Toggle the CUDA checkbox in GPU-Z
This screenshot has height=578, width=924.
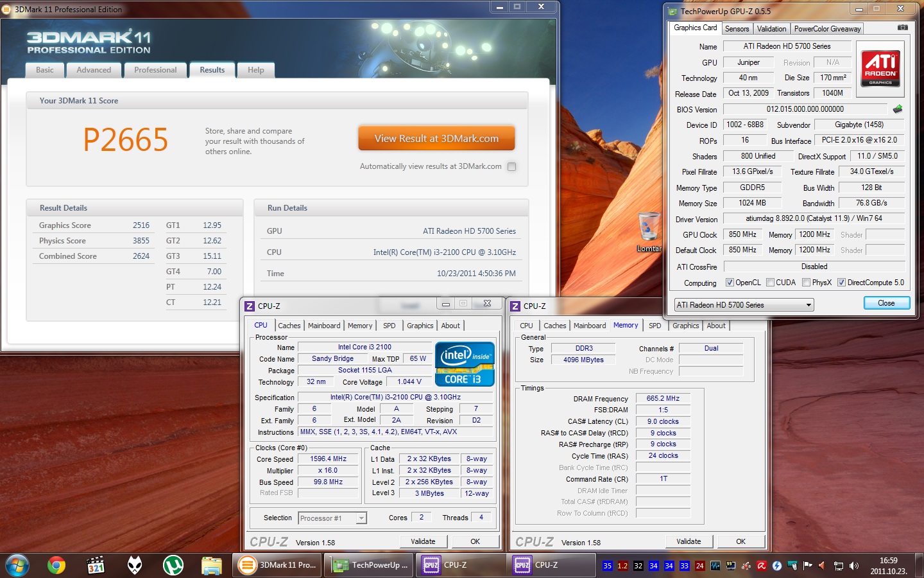coord(770,283)
